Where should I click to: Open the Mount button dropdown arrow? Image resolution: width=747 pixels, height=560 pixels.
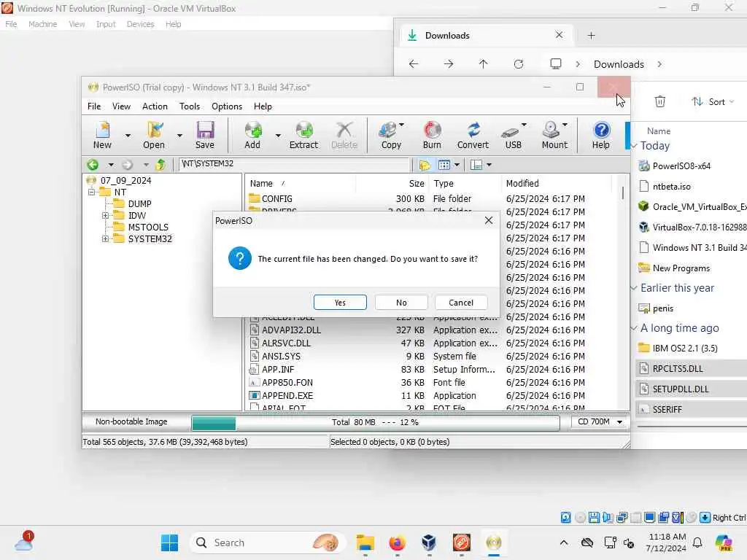click(x=565, y=125)
